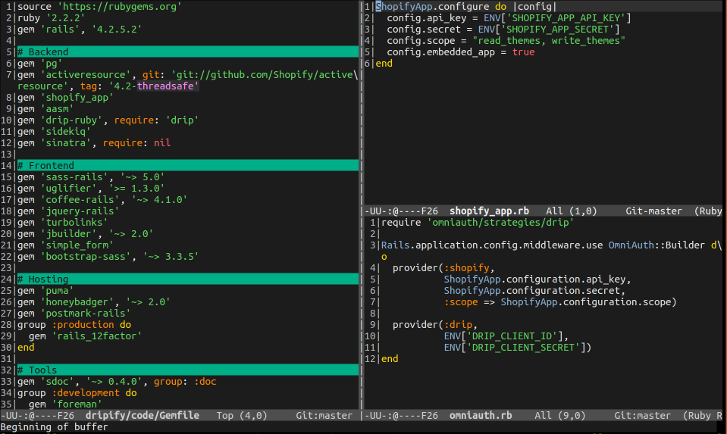This screenshot has height=434, width=727.
Task: Place cursor on gem 'postmark-rails' line
Action: point(74,313)
